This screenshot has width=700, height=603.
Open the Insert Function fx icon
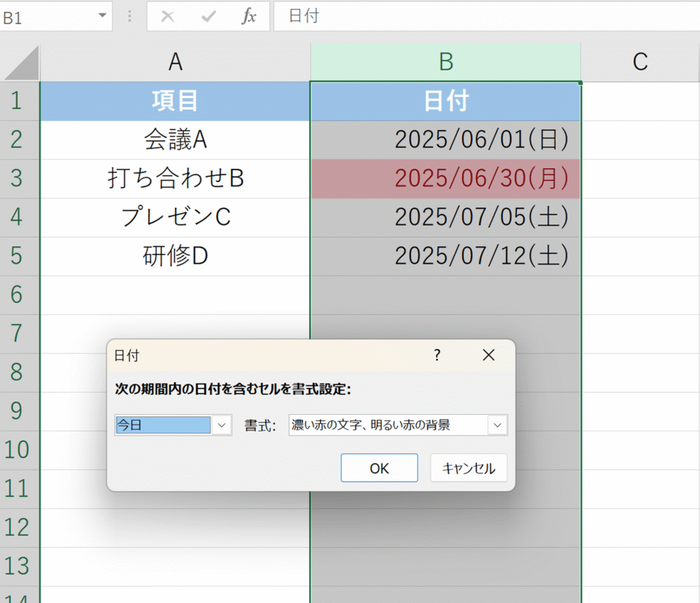pos(249,16)
